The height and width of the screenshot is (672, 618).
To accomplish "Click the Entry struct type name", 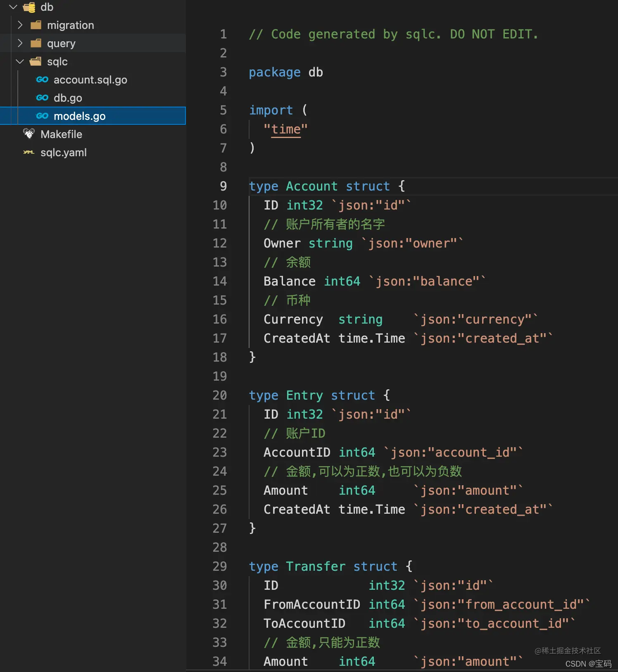I will (304, 396).
